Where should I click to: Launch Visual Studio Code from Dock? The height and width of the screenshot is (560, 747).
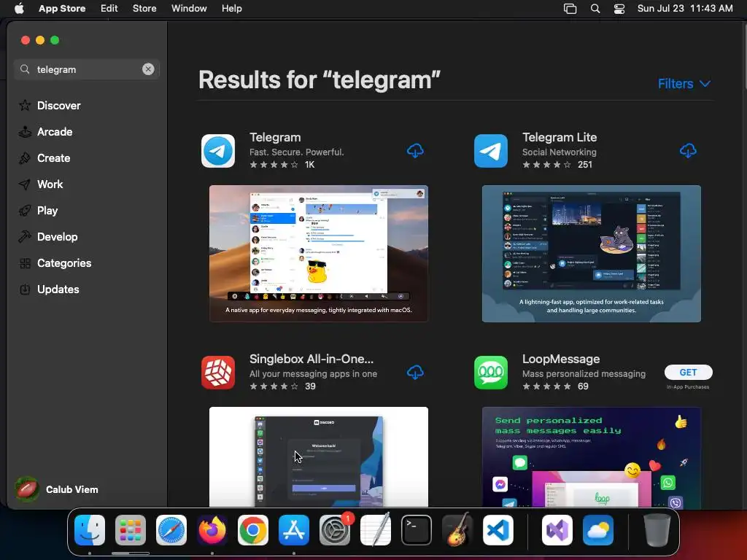point(498,530)
